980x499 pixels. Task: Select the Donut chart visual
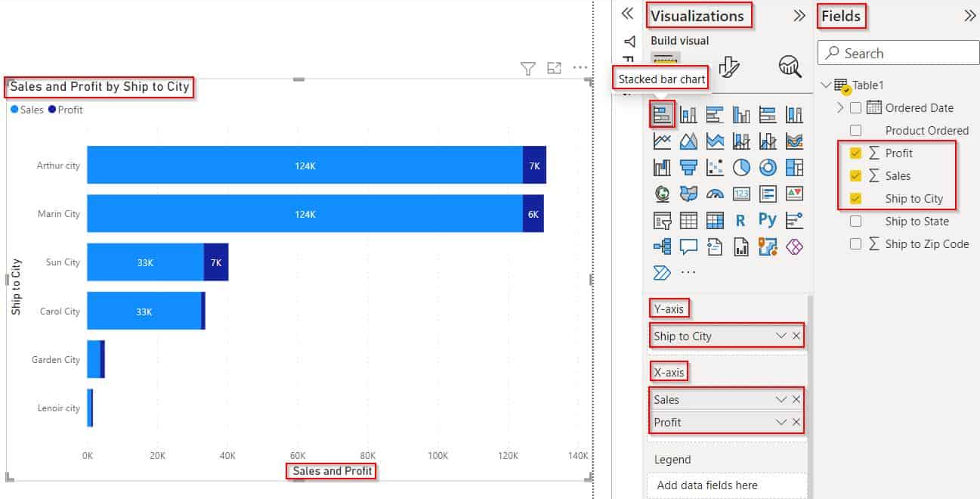768,167
